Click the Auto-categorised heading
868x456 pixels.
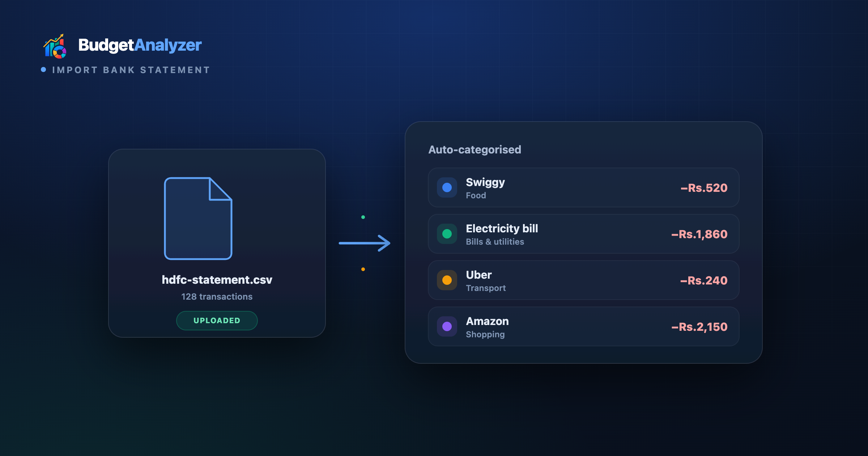pos(475,149)
